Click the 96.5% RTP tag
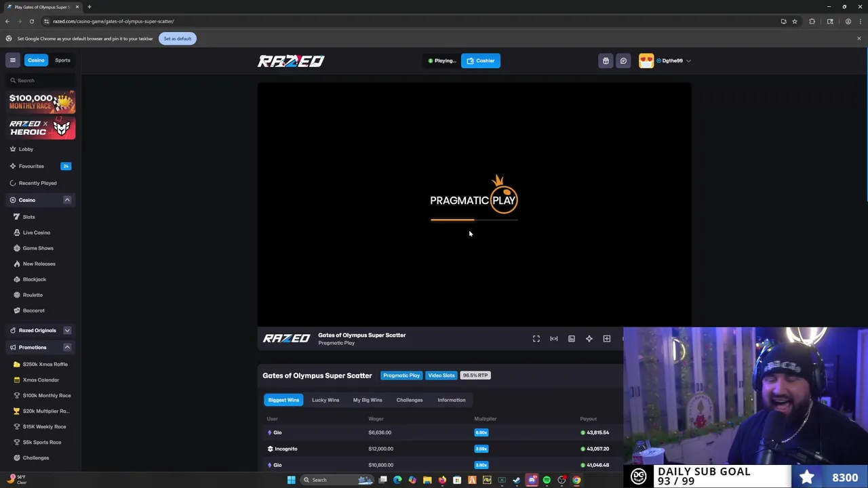This screenshot has height=488, width=868. pos(475,375)
